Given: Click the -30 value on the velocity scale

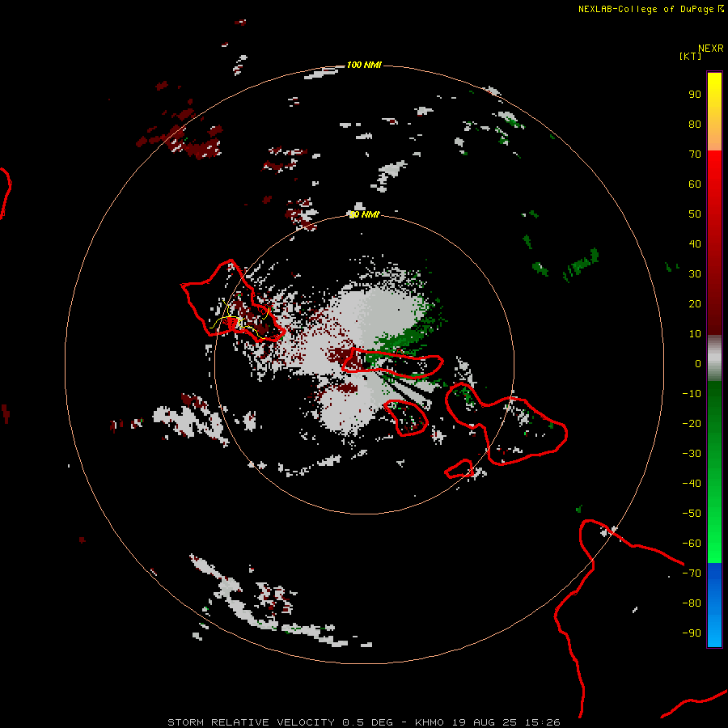Looking at the screenshot, I should [x=692, y=454].
